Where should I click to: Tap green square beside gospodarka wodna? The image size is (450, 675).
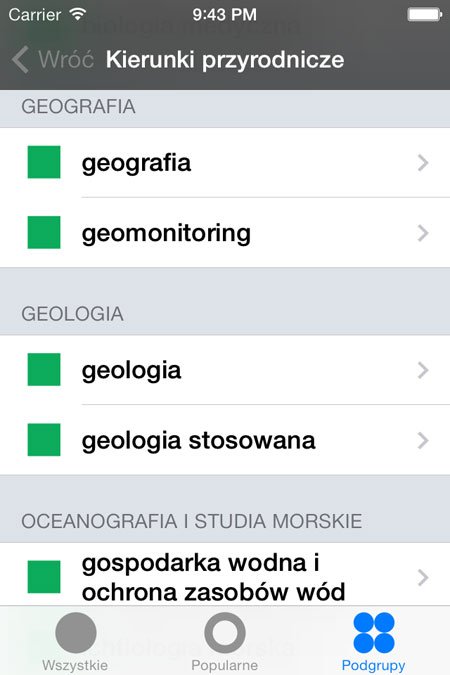[44, 577]
